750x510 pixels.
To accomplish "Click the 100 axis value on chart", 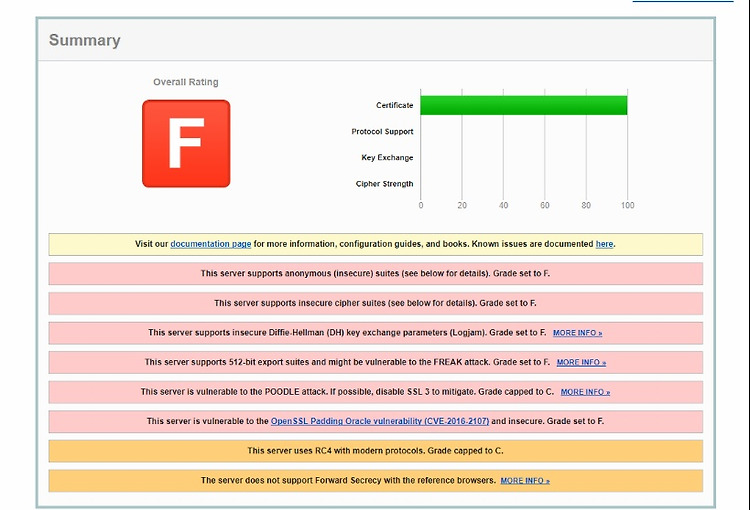I will (x=628, y=205).
